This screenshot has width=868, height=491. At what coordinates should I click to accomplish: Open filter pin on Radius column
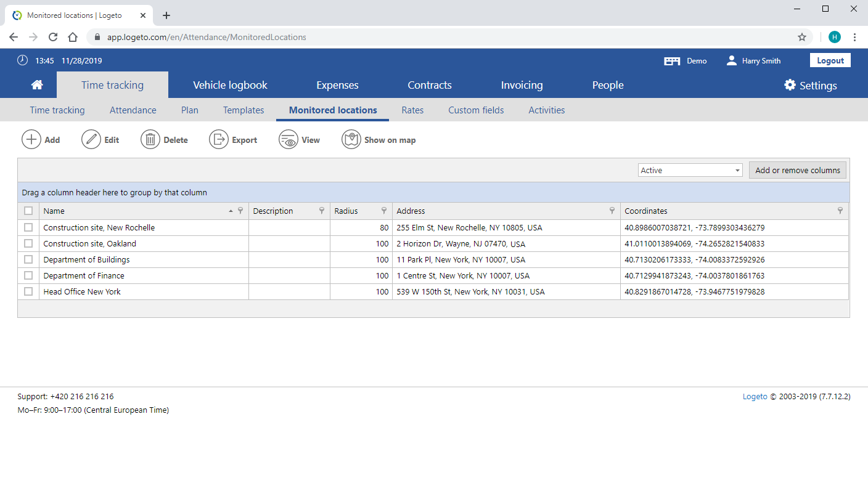click(384, 211)
